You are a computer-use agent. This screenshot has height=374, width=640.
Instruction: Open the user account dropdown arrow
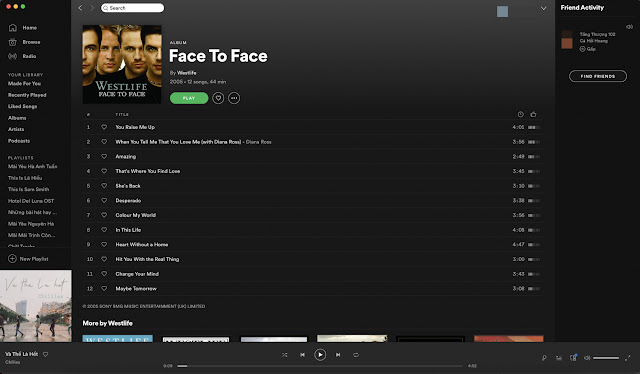click(543, 8)
